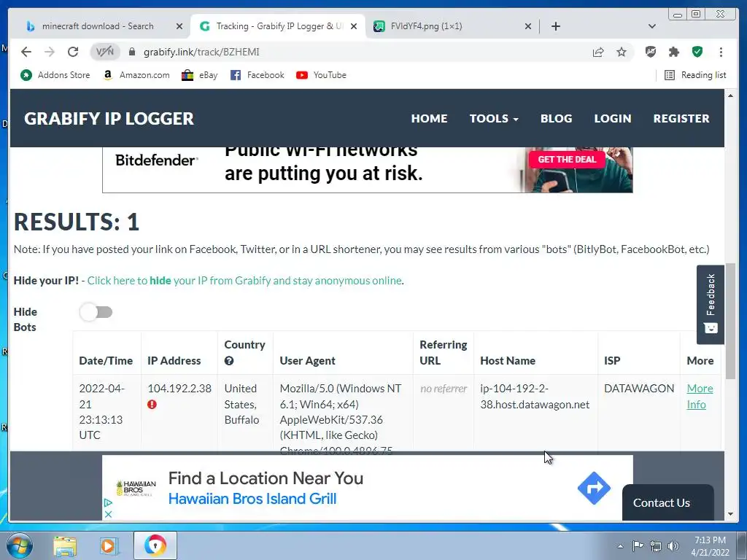This screenshot has width=747, height=560.
Task: Click the green security shield extension
Action: 697,52
